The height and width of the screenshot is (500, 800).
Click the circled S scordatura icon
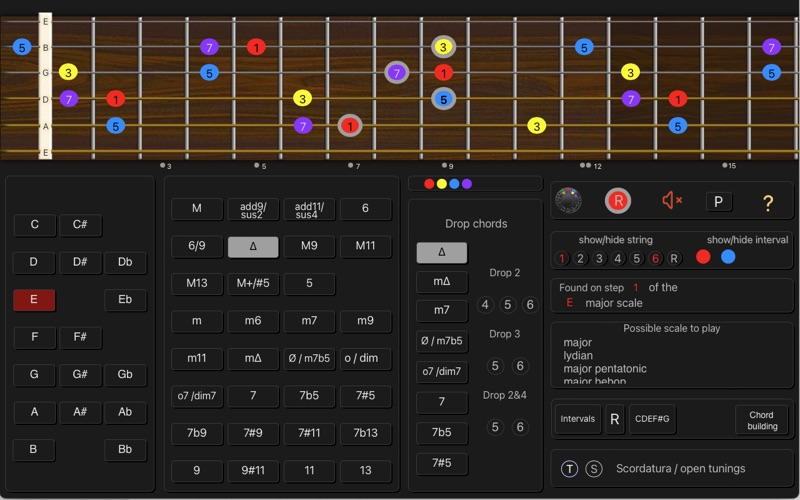(x=593, y=468)
